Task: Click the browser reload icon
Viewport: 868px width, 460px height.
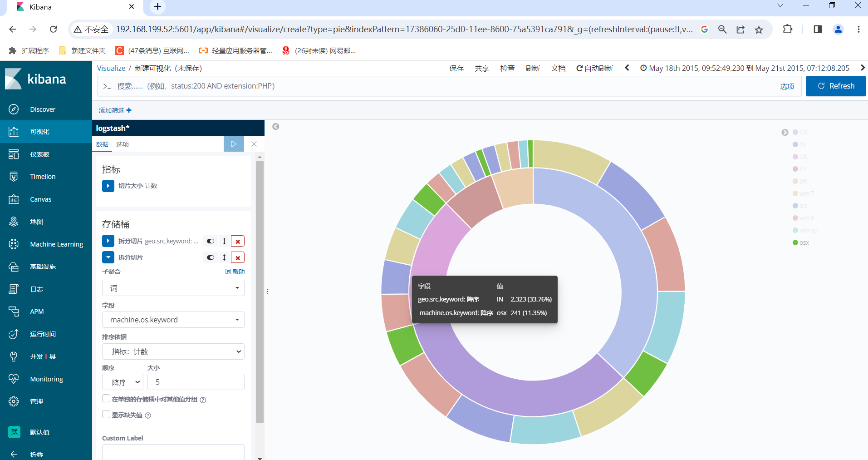Action: point(53,30)
